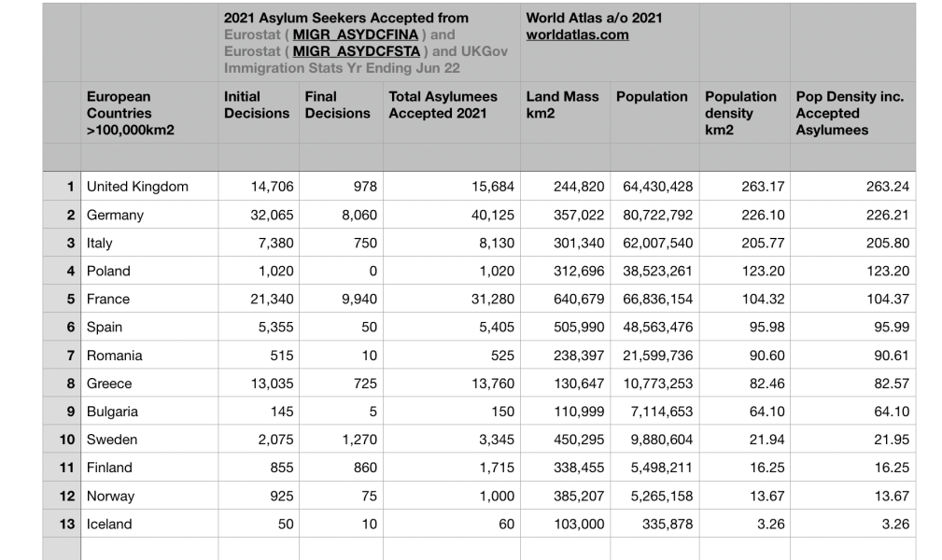Open the MIGR_ASYDCFINA Eurostat link

355,35
